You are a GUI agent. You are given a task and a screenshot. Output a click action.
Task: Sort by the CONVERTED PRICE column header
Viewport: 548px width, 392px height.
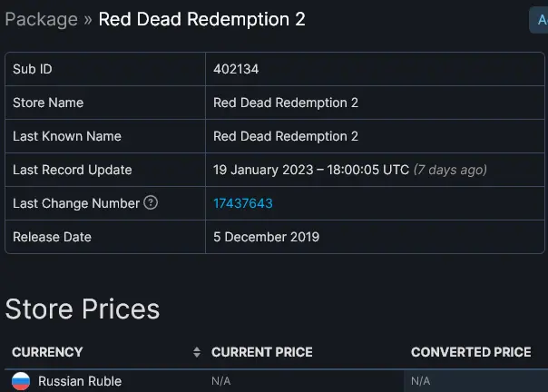pos(471,352)
